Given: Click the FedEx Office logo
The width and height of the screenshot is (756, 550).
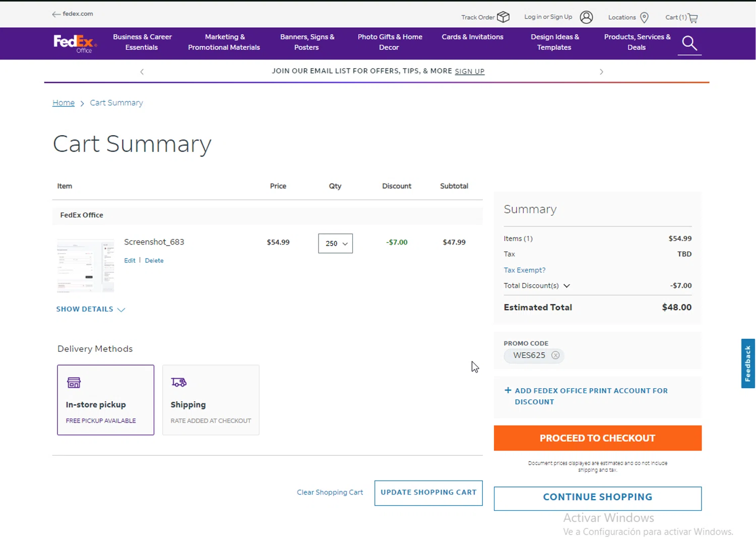Looking at the screenshot, I should (75, 43).
